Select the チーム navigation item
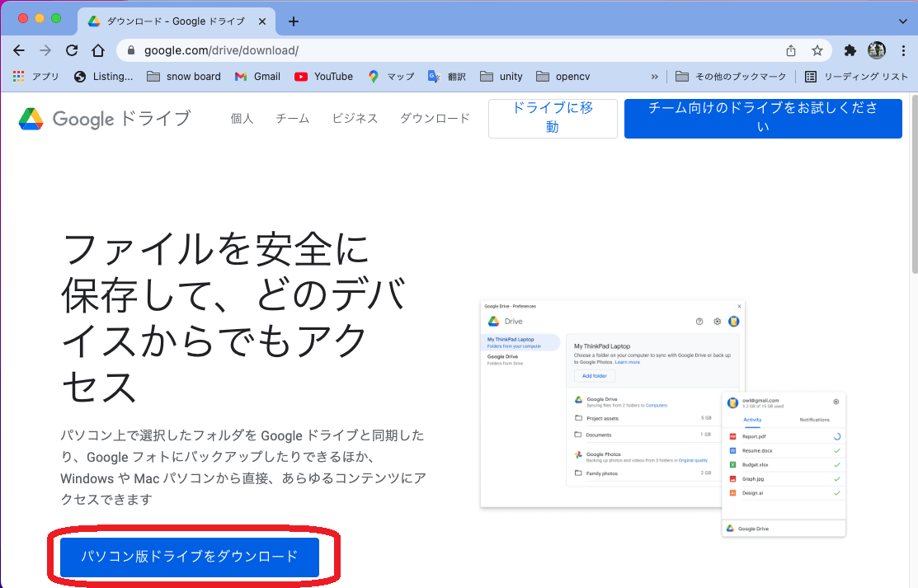This screenshot has width=918, height=588. 292,119
